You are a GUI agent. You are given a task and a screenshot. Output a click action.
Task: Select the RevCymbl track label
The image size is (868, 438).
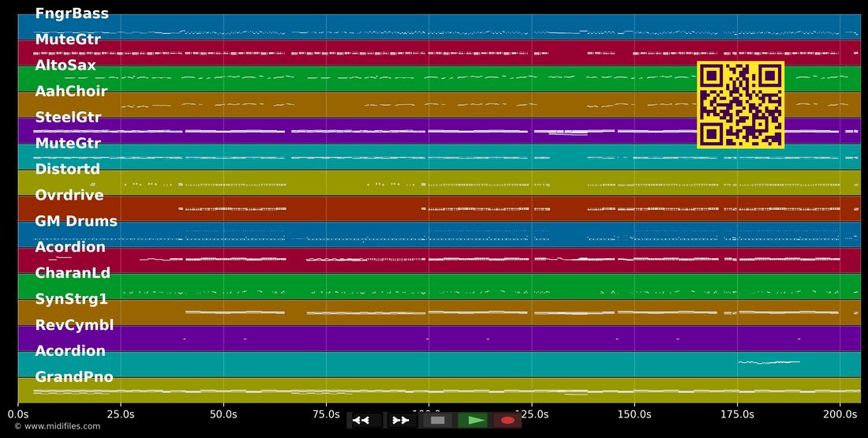click(x=74, y=325)
